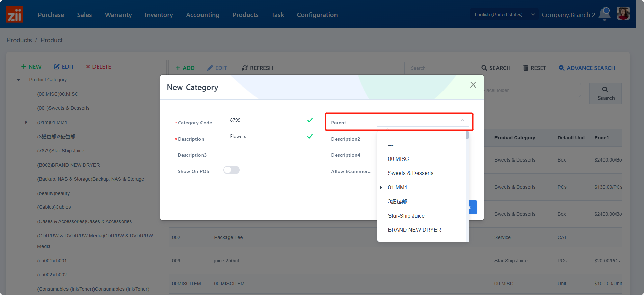Select Sweets & Desserts parent option
The image size is (644, 295).
pyautogui.click(x=410, y=173)
